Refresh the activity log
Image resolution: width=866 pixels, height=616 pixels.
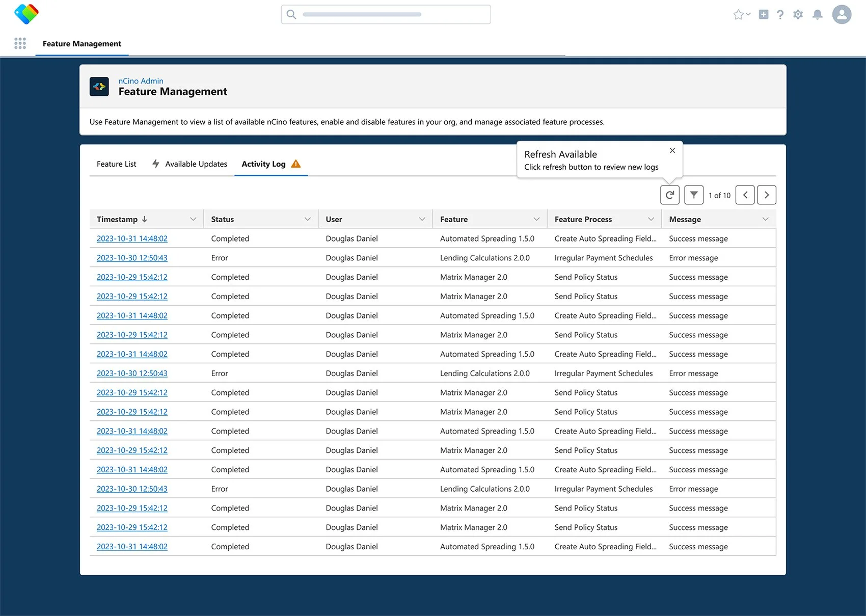pyautogui.click(x=670, y=195)
